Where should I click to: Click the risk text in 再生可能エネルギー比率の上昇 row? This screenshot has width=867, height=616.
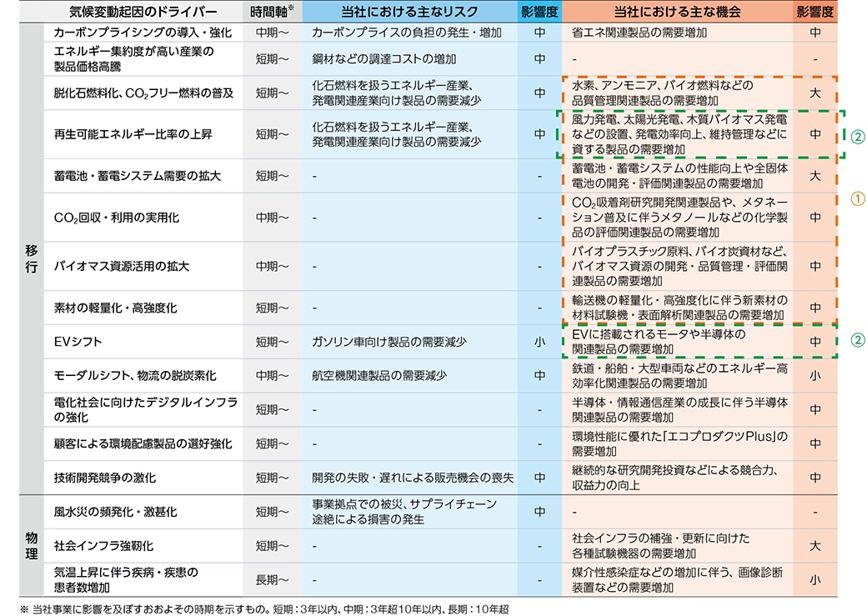[x=397, y=134]
